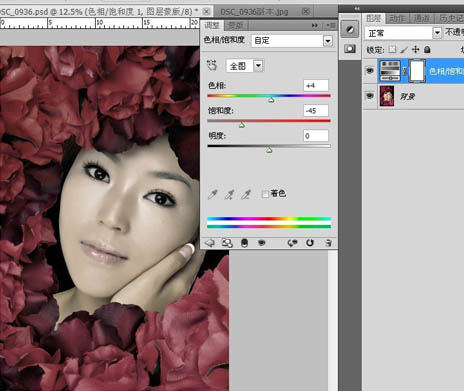This screenshot has width=464, height=391.
Task: Select the add-to-sample eyedropper with plus
Action: point(229,194)
